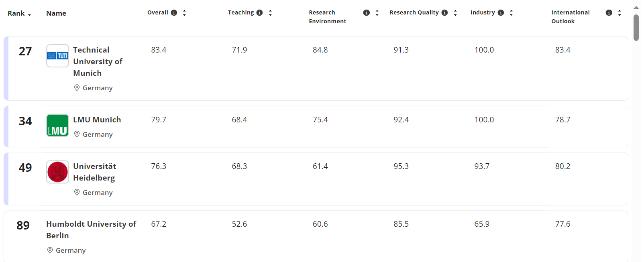Open Technical University of Munich link
Image resolution: width=644 pixels, height=262 pixels.
(x=98, y=61)
